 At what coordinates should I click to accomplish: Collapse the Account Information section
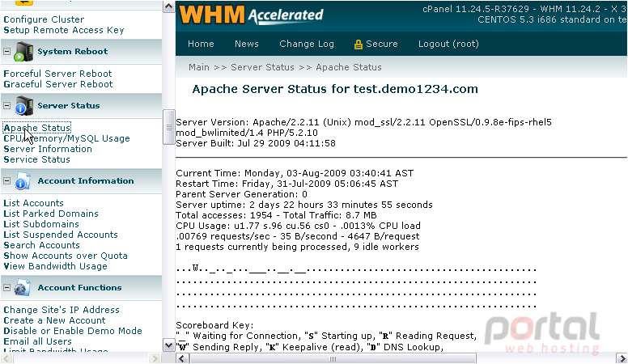pos(6,181)
